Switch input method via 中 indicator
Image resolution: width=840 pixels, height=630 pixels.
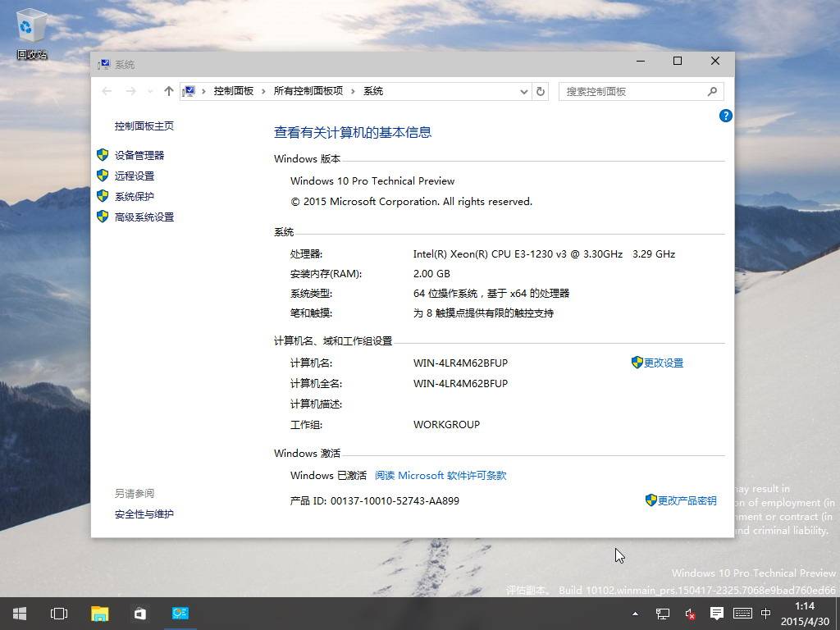pyautogui.click(x=766, y=614)
